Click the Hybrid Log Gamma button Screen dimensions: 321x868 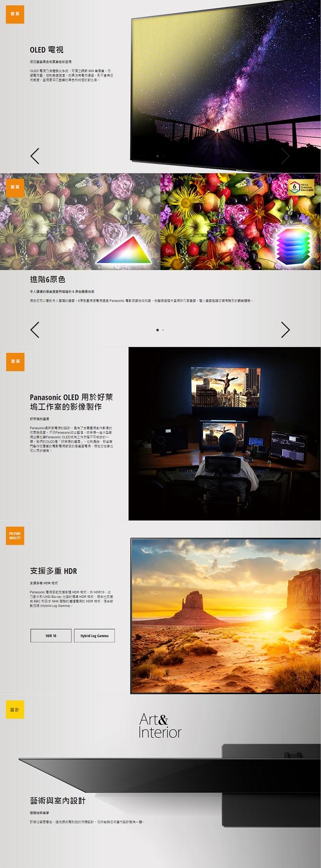[x=94, y=635]
